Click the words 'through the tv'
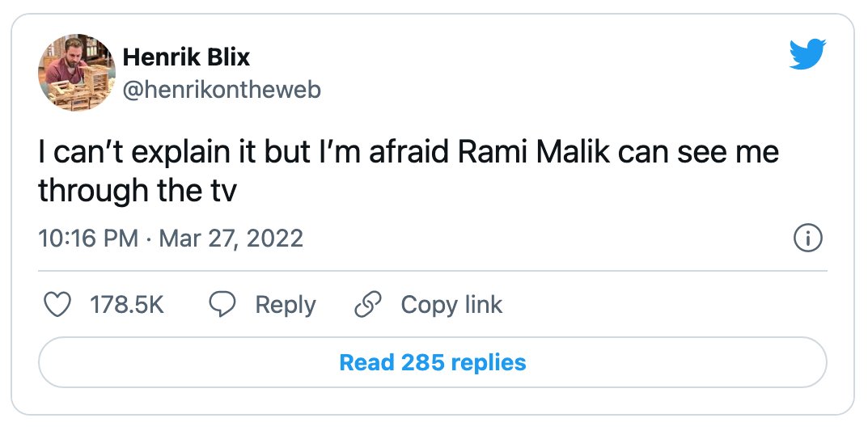868x435 pixels. [x=138, y=191]
